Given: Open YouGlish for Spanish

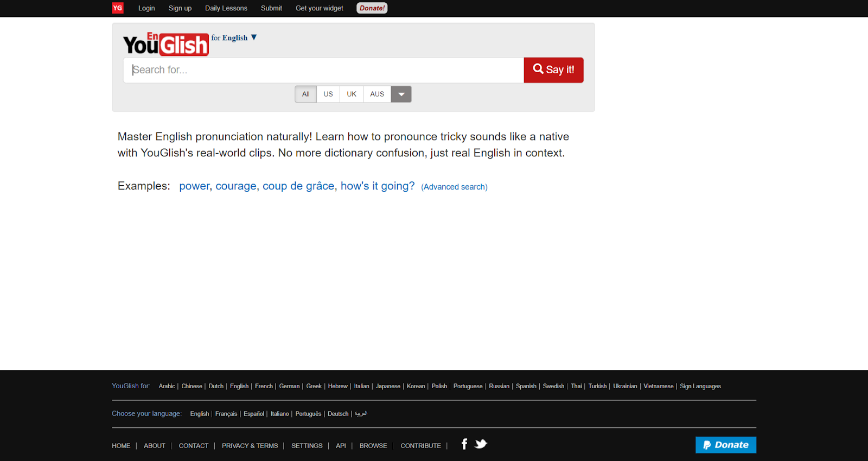Looking at the screenshot, I should 526,386.
